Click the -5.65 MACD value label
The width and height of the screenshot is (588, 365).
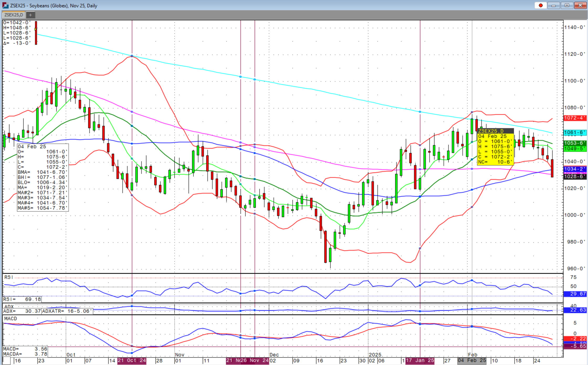coord(575,346)
